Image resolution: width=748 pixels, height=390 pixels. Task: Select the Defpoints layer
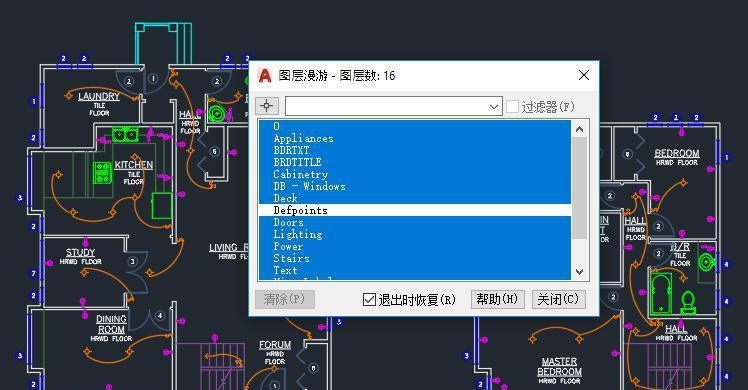[x=415, y=210]
